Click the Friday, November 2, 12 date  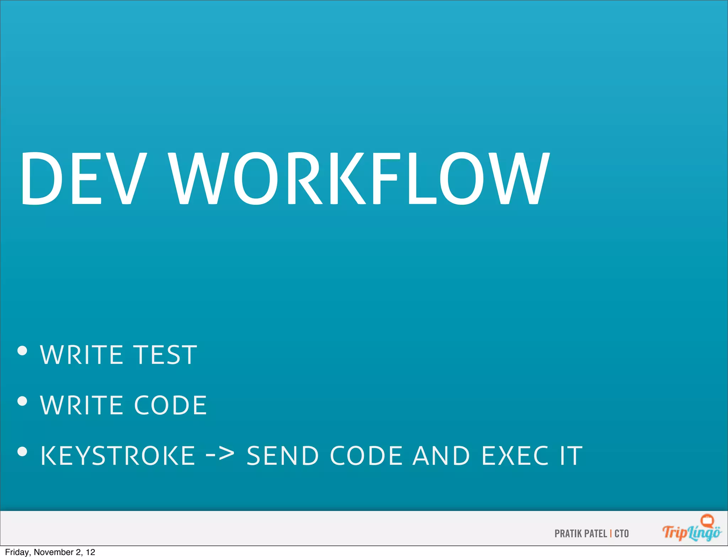50,552
